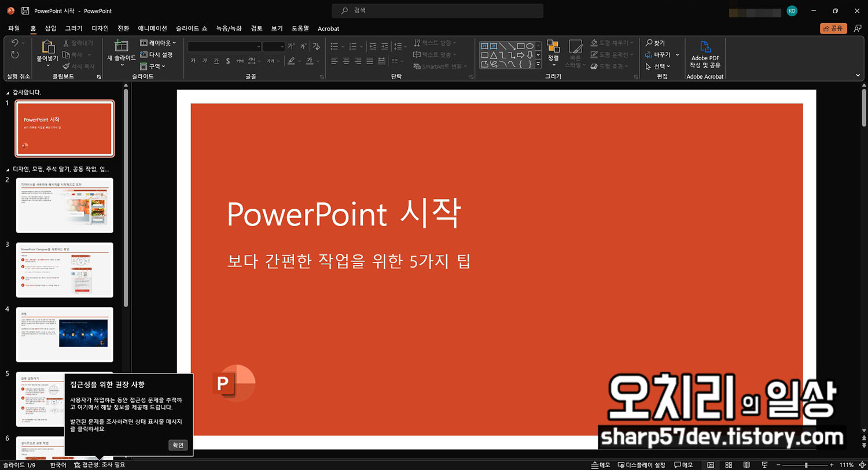This screenshot has height=470, width=868.
Task: Increase font size with the larger 가 icon
Action: point(291,46)
